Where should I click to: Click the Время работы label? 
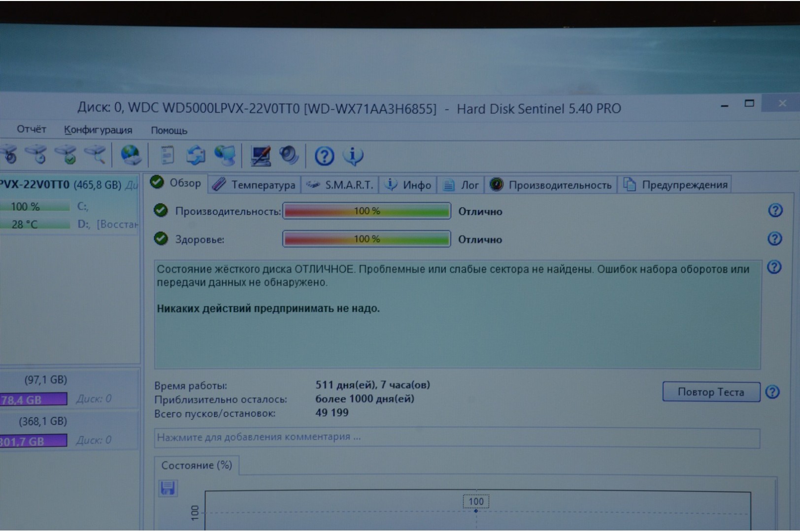(x=191, y=386)
